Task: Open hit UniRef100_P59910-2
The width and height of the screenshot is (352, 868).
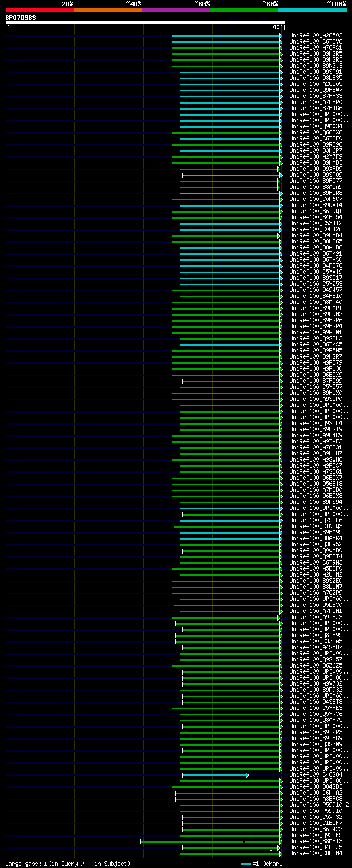Action: point(319,805)
